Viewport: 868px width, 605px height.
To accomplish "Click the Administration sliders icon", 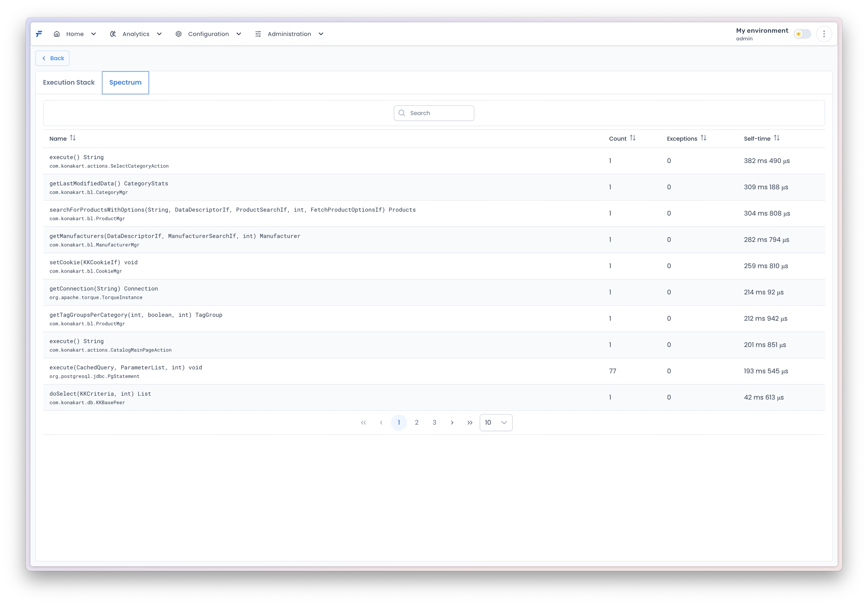I will [x=258, y=34].
